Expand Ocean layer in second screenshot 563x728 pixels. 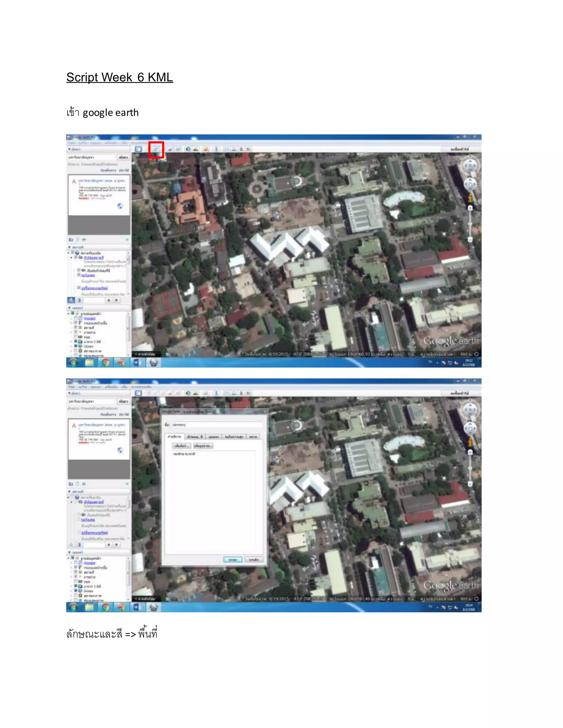pos(71,591)
